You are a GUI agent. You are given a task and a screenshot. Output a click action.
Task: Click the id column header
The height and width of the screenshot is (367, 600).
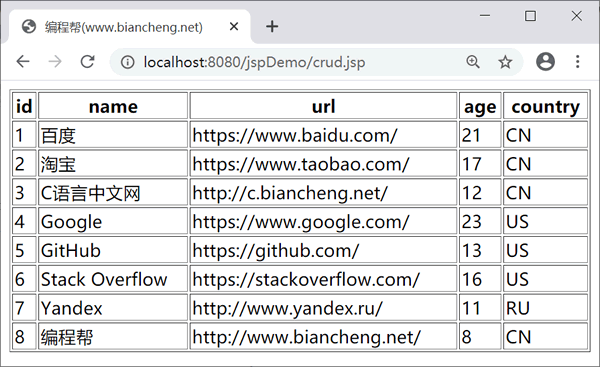[x=24, y=106]
